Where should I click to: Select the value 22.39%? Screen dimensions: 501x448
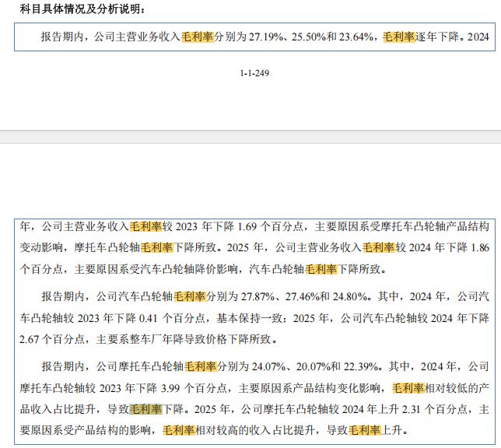pyautogui.click(x=360, y=366)
